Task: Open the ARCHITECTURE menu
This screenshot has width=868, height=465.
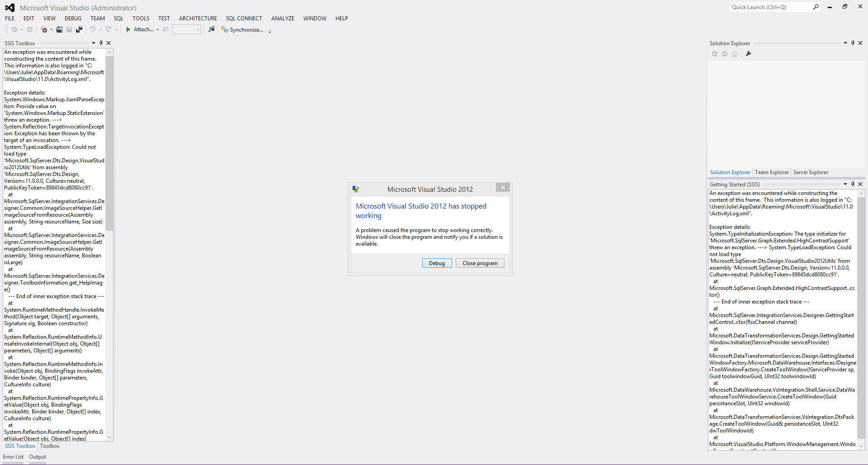Action: click(x=198, y=19)
